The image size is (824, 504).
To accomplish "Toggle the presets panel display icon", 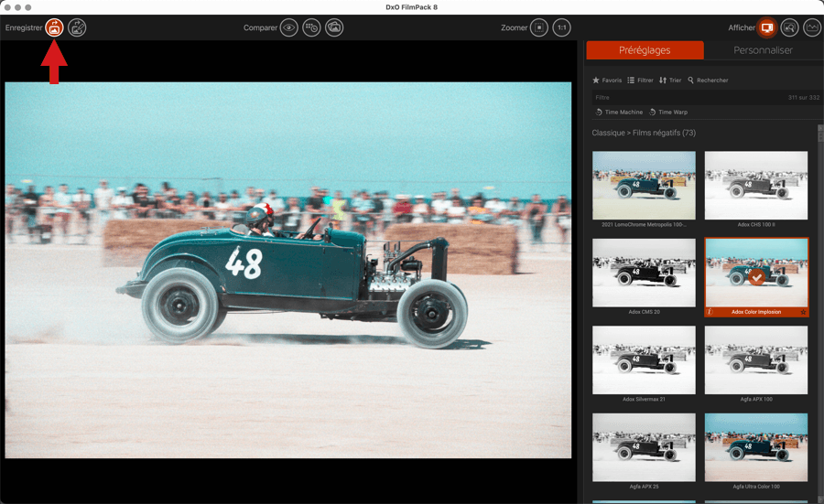I will (x=766, y=28).
